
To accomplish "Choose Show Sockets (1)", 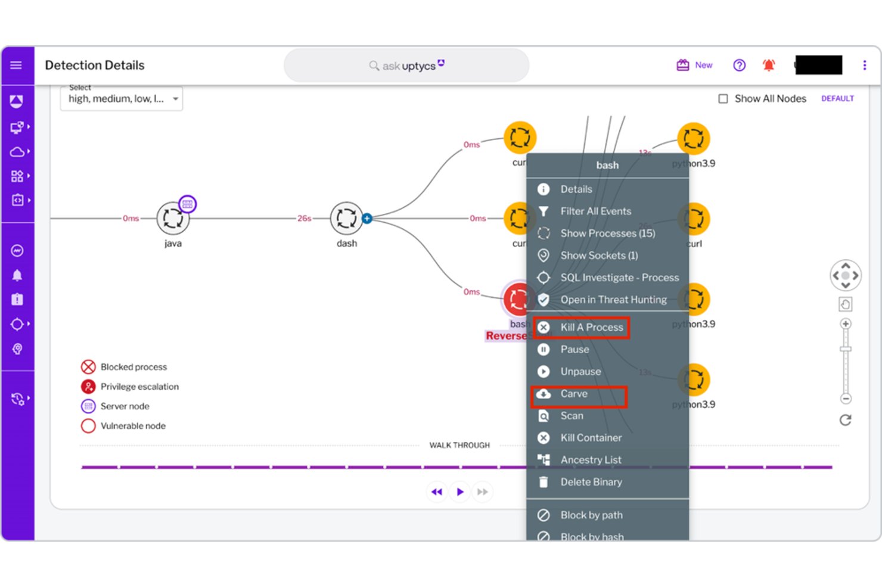I will (x=608, y=255).
